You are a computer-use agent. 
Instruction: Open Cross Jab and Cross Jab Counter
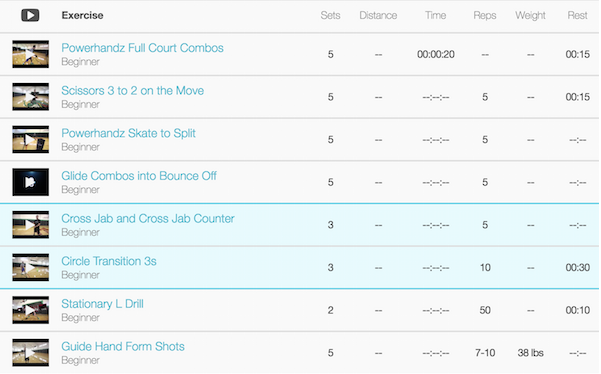click(148, 218)
